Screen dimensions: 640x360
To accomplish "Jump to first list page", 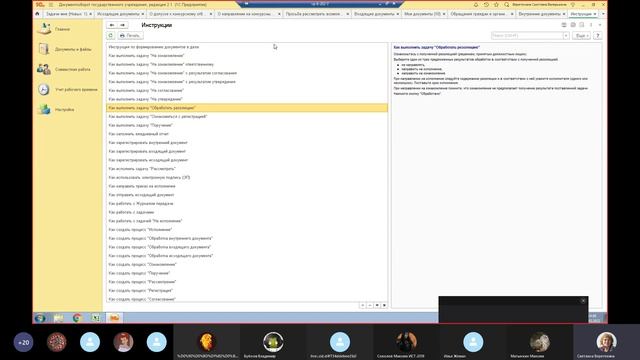I will [x=362, y=305].
